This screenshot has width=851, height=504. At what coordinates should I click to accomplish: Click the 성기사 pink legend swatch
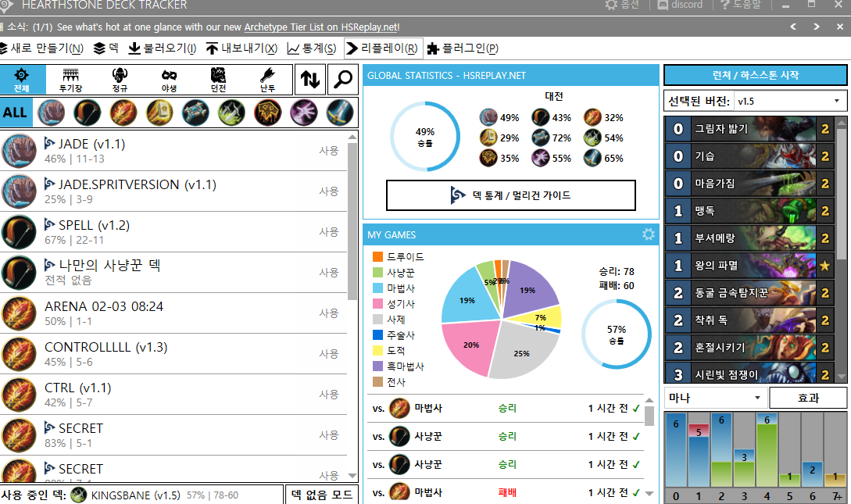tap(377, 303)
